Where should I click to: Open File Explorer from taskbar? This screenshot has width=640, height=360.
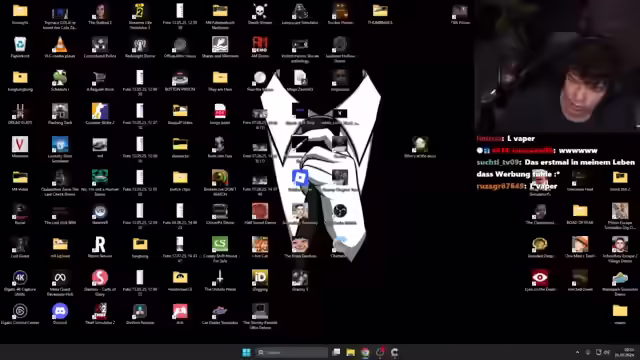[350, 352]
